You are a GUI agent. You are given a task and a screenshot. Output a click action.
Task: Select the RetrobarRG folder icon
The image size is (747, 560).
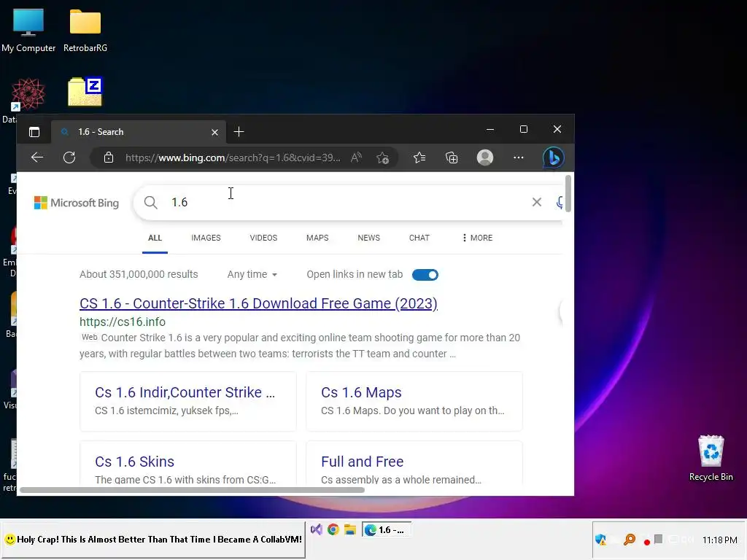click(85, 30)
